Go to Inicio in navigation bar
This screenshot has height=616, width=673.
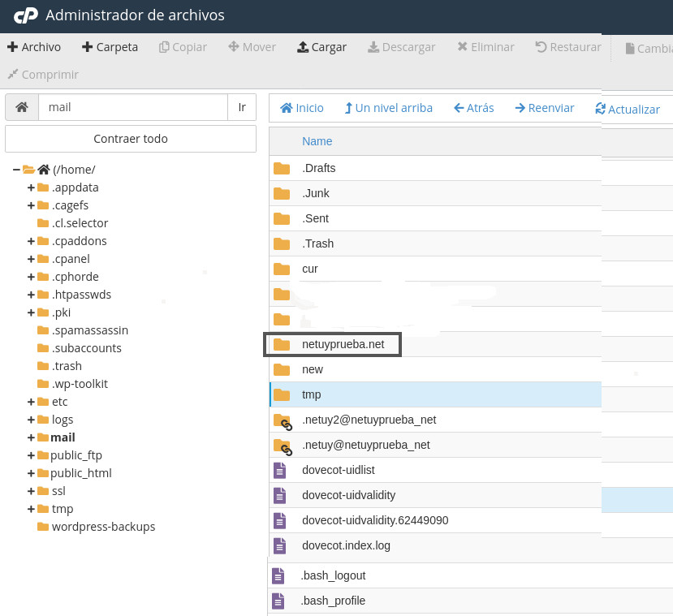[302, 108]
